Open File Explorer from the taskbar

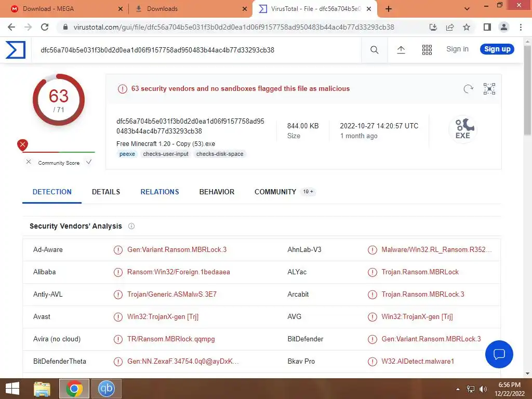42,389
